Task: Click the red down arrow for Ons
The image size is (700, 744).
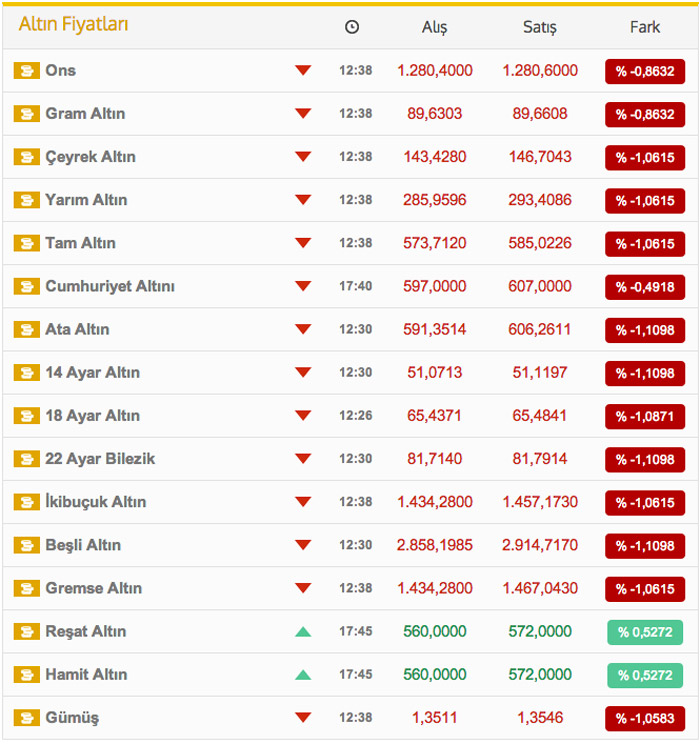Action: point(303,70)
